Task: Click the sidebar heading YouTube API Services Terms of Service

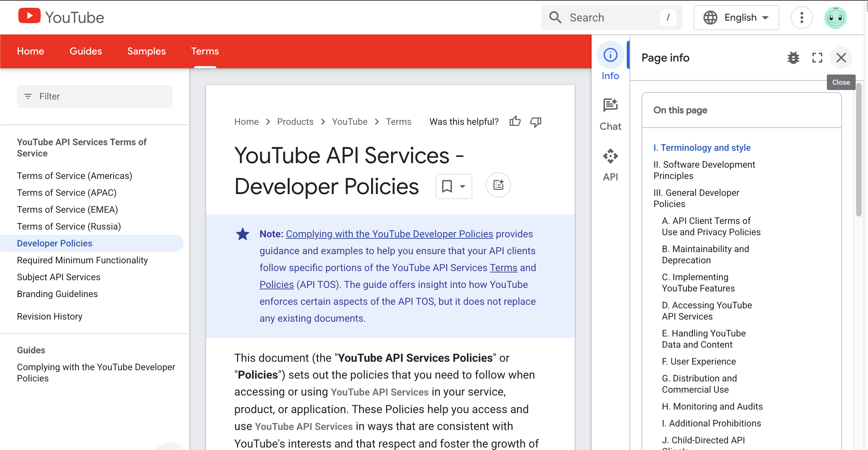Action: pos(82,148)
